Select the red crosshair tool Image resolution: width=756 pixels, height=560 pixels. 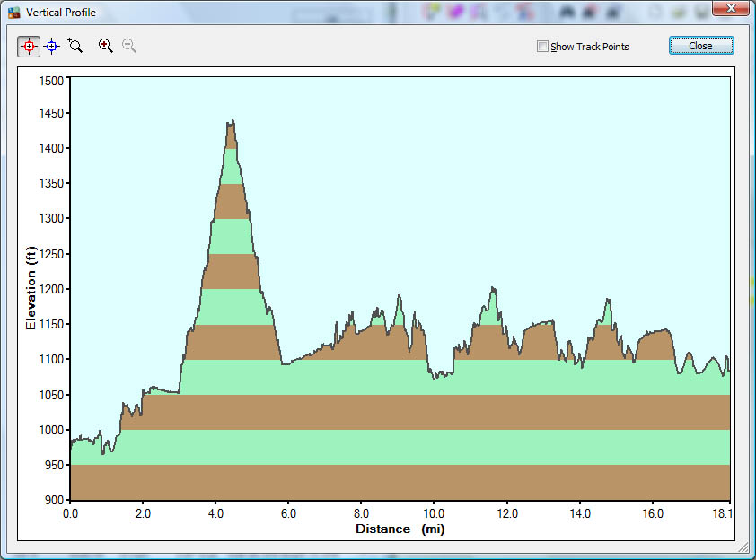[29, 46]
